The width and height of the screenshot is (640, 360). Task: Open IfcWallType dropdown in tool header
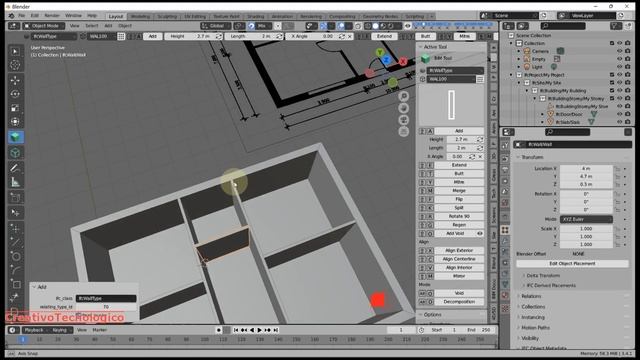[x=53, y=36]
